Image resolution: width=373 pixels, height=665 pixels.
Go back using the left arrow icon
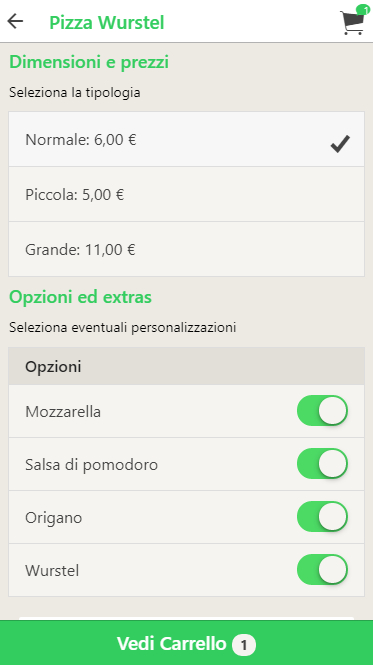pyautogui.click(x=15, y=21)
